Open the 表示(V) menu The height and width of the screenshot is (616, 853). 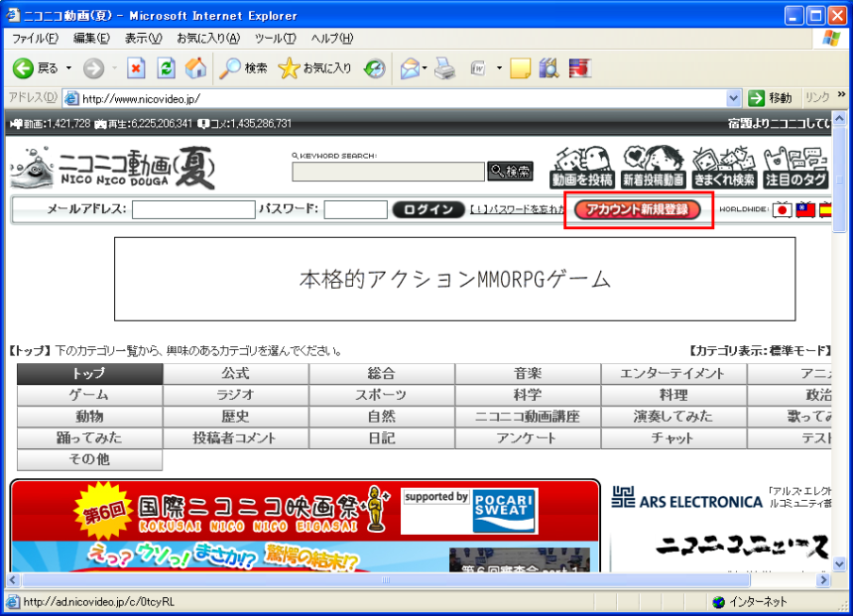144,38
